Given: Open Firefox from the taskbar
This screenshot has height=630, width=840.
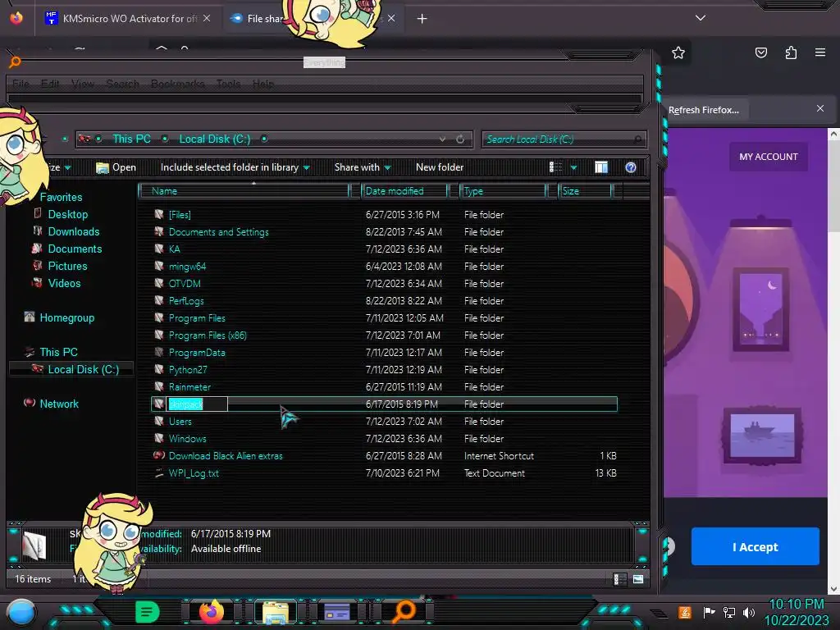Looking at the screenshot, I should (212, 612).
